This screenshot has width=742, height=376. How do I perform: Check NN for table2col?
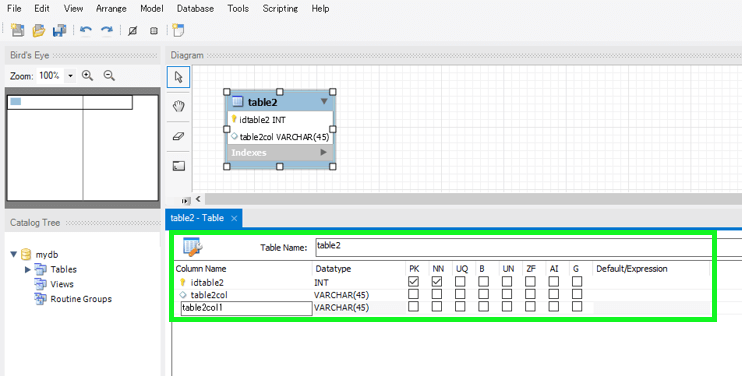coord(437,294)
